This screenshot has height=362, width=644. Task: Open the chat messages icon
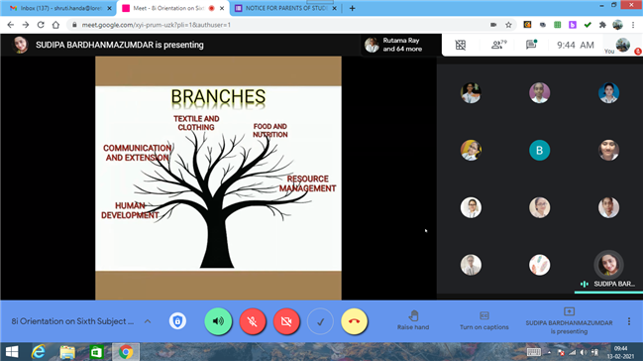[x=531, y=45]
